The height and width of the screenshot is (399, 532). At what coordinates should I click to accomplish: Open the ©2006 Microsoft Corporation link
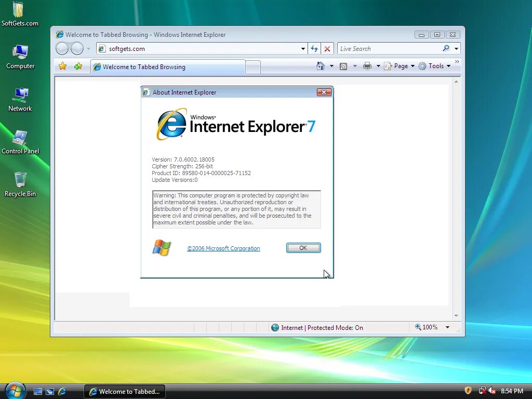(x=223, y=248)
